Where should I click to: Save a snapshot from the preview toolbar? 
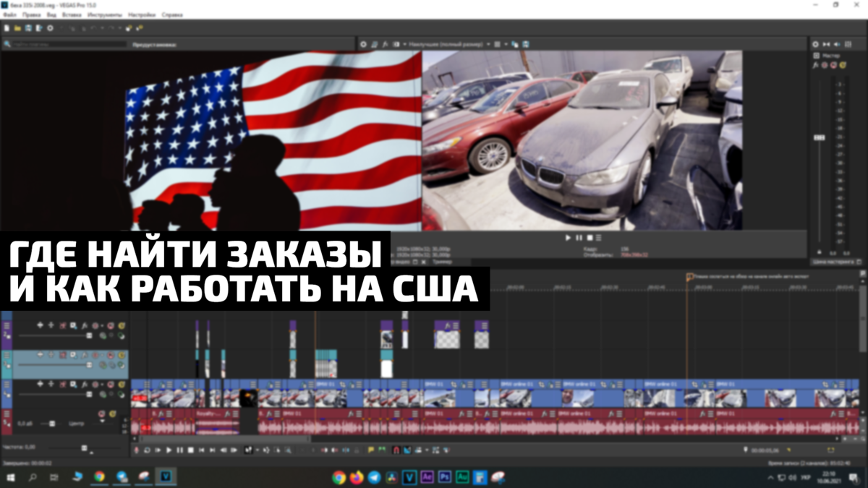point(524,44)
